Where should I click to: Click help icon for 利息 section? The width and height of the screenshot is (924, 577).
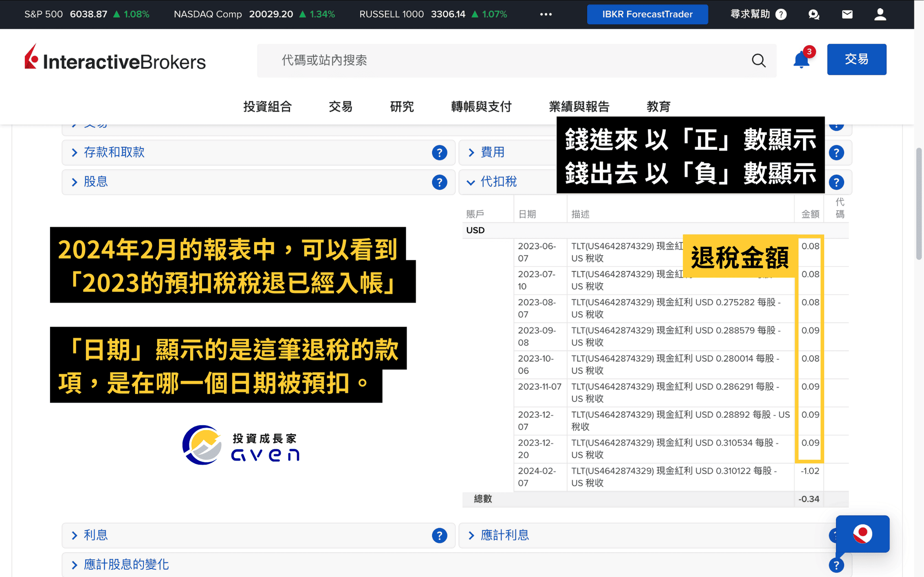439,535
